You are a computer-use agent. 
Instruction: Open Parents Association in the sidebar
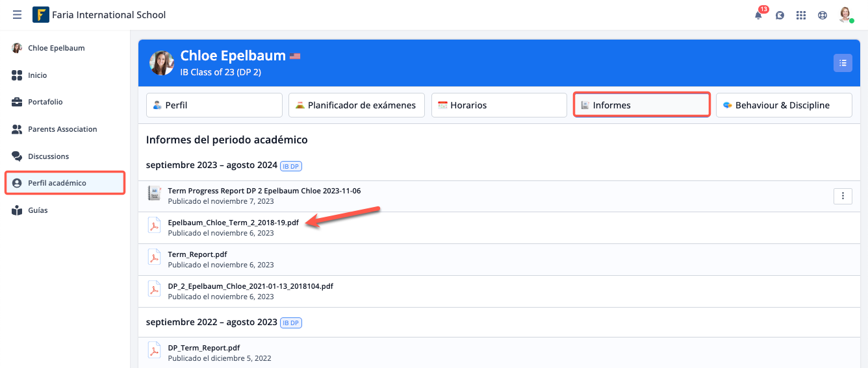pyautogui.click(x=62, y=129)
